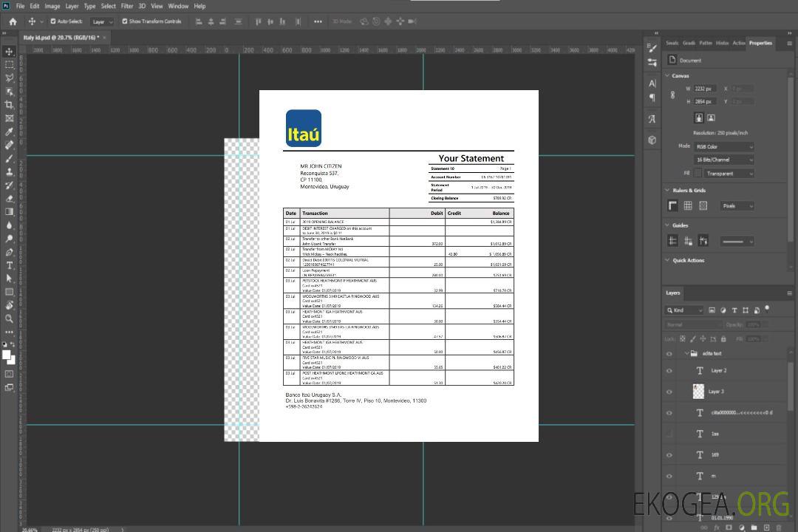Open the 3D panel cube icon

[x=652, y=140]
